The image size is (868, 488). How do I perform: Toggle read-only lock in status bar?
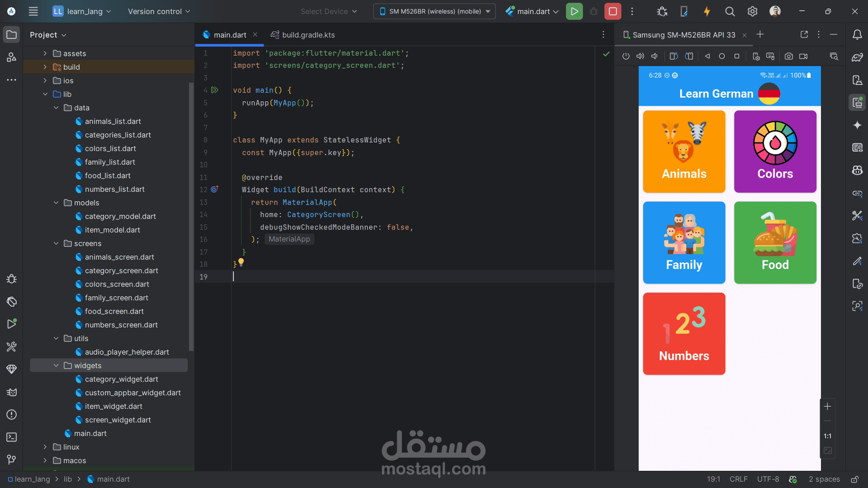pyautogui.click(x=854, y=479)
